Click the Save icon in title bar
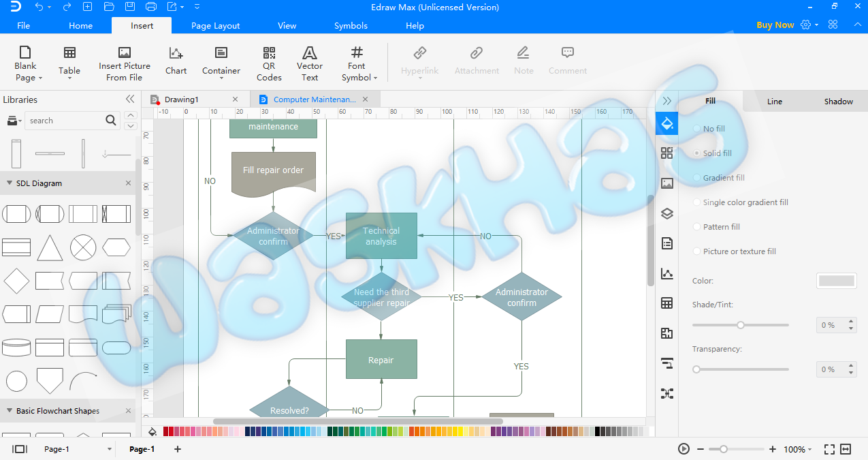The image size is (868, 460). coord(129,7)
